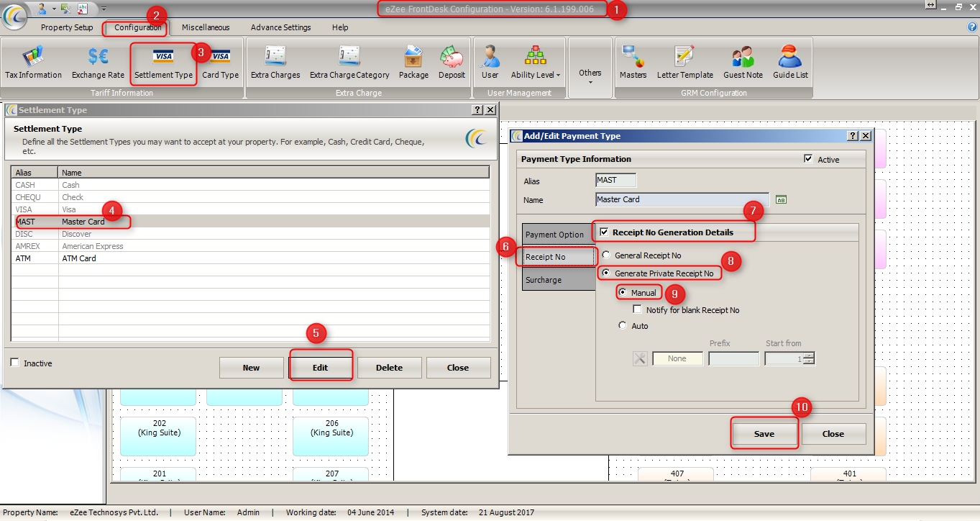980x521 pixels.
Task: Sort list by the Alias column header
Action: [x=35, y=173]
